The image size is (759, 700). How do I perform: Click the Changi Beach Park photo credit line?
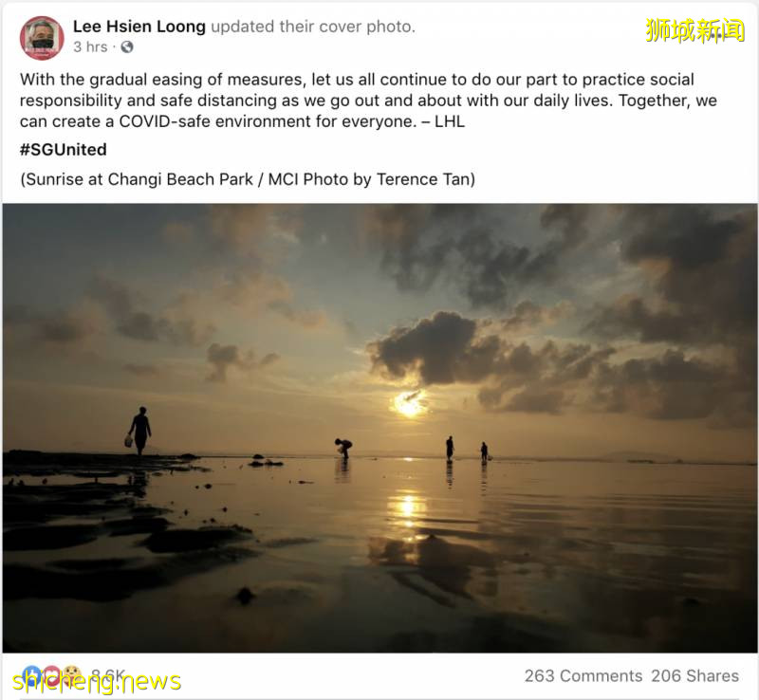248,179
